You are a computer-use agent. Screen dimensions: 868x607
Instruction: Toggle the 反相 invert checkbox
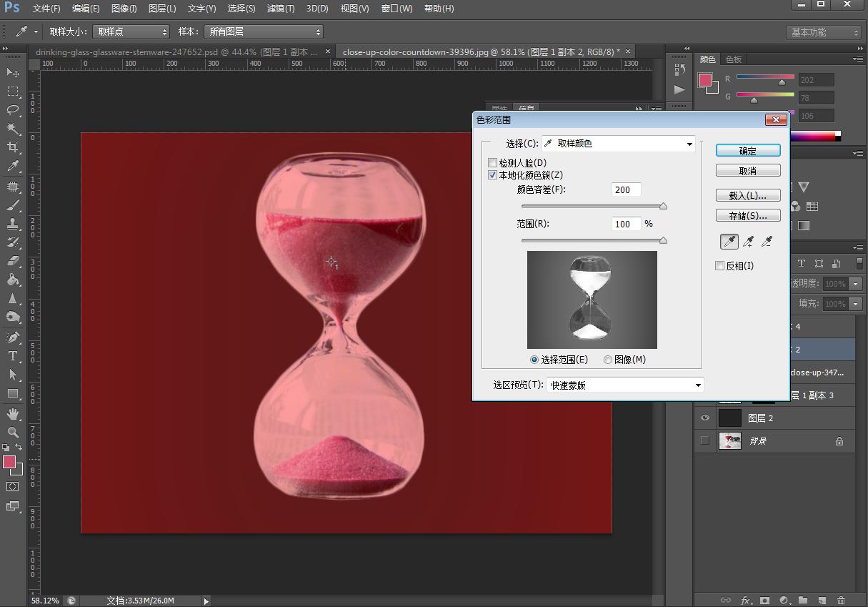720,266
